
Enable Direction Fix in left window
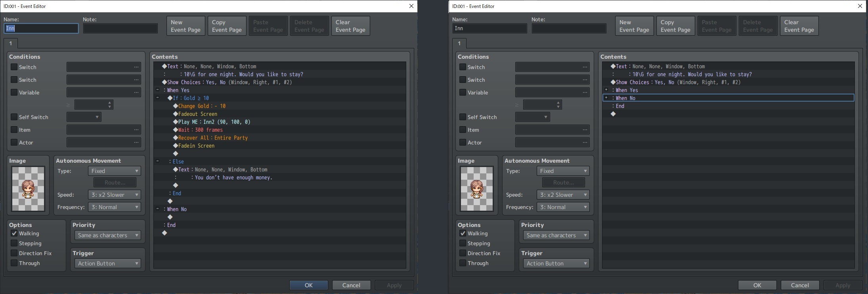coord(14,253)
